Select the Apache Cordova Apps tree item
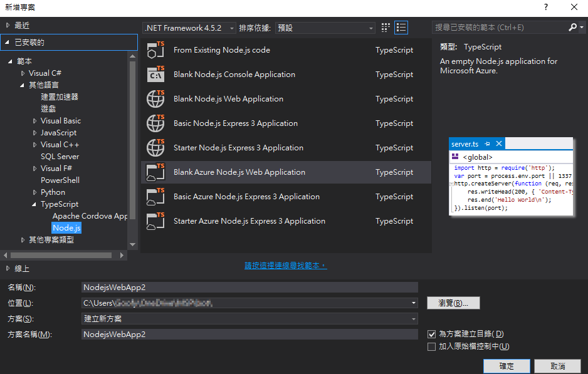Viewport: 588px width, 374px height. (x=90, y=216)
